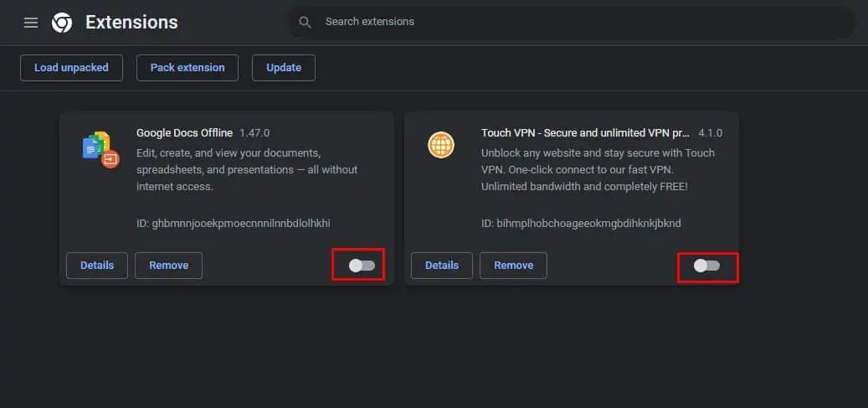Viewport: 868px width, 408px height.
Task: Enable the Google Docs Offline toggle
Action: point(362,266)
